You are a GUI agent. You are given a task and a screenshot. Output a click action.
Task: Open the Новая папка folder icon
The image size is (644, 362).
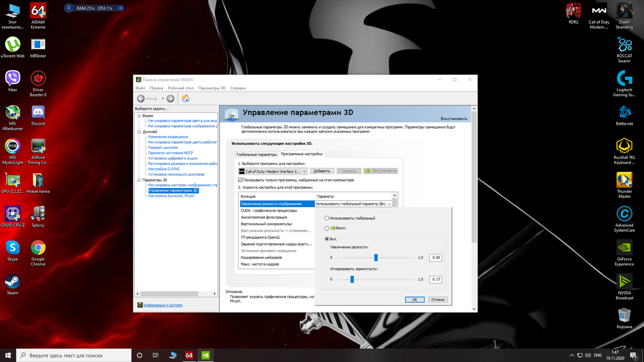tap(38, 183)
